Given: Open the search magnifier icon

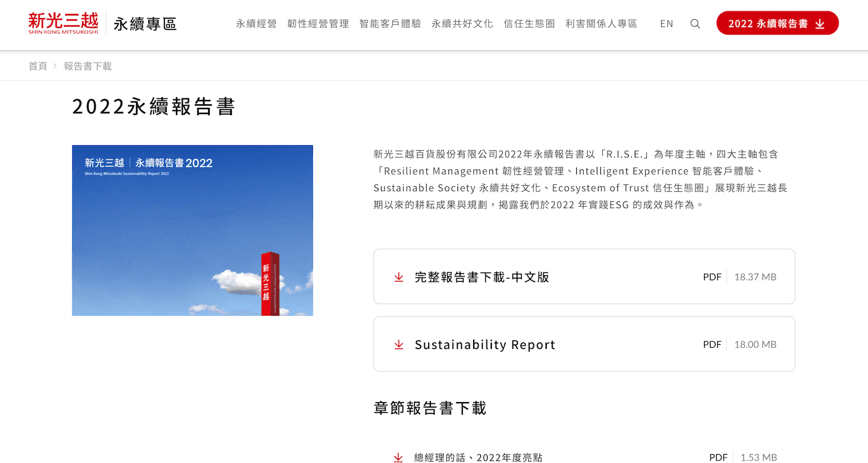Looking at the screenshot, I should coord(695,24).
